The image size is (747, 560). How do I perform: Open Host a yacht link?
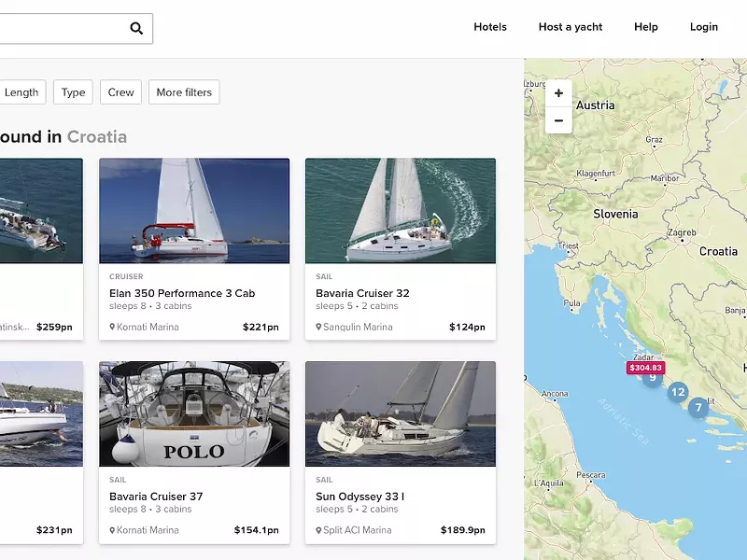coord(571,27)
